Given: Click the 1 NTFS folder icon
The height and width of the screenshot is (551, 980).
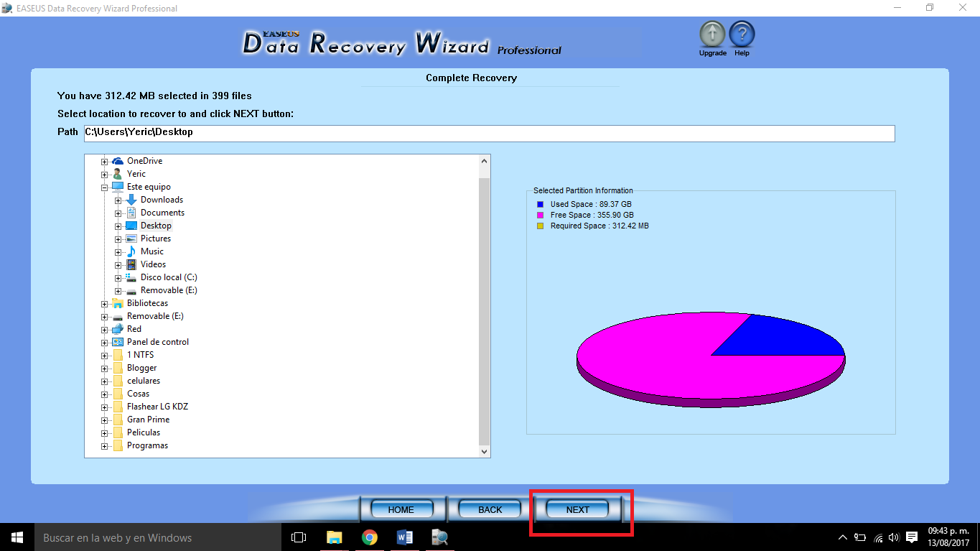Looking at the screenshot, I should (x=118, y=355).
